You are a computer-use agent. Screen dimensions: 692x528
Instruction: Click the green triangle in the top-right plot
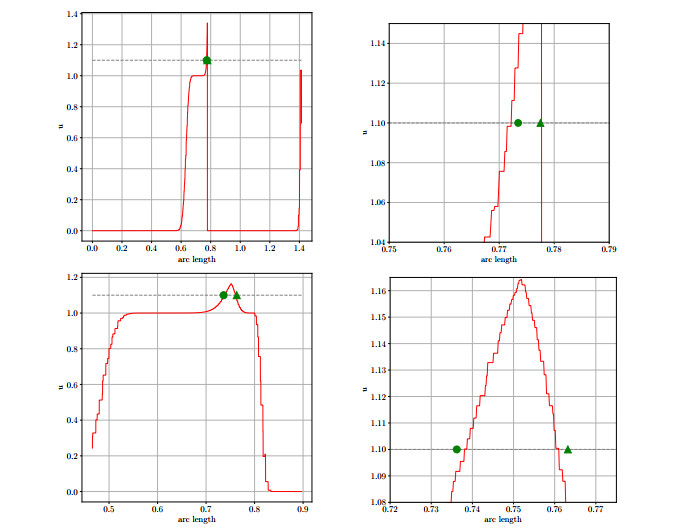tap(540, 123)
